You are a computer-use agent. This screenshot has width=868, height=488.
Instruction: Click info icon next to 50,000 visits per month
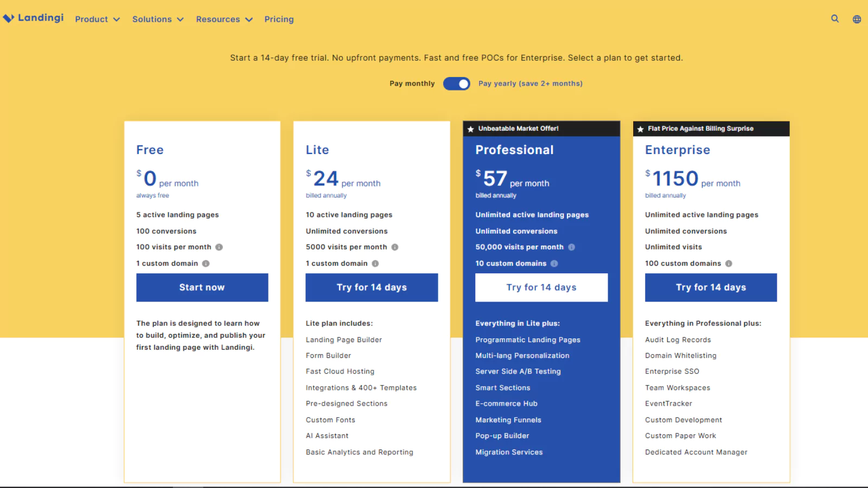(x=571, y=247)
